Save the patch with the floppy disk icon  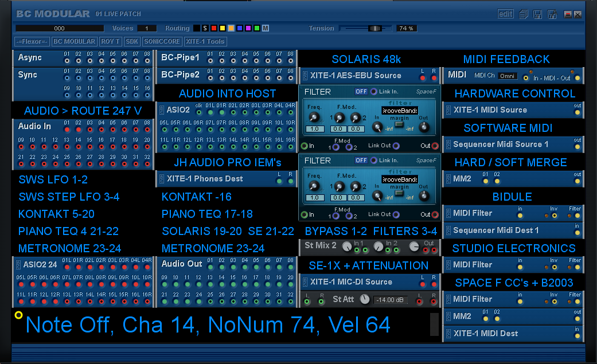[x=537, y=14]
